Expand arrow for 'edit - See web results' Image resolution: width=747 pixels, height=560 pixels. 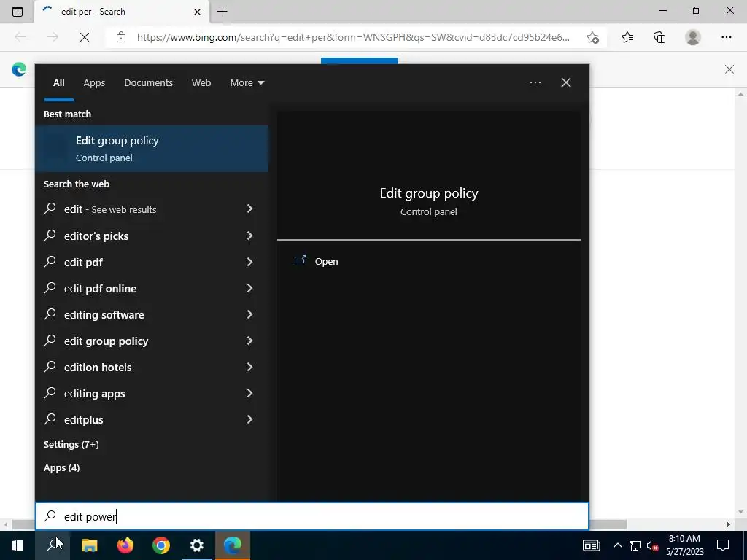tap(249, 209)
